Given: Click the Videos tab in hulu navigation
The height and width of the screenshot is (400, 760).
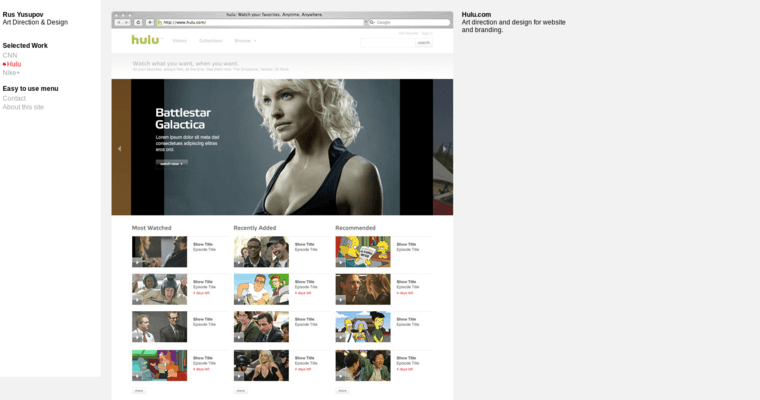Looking at the screenshot, I should [x=179, y=41].
